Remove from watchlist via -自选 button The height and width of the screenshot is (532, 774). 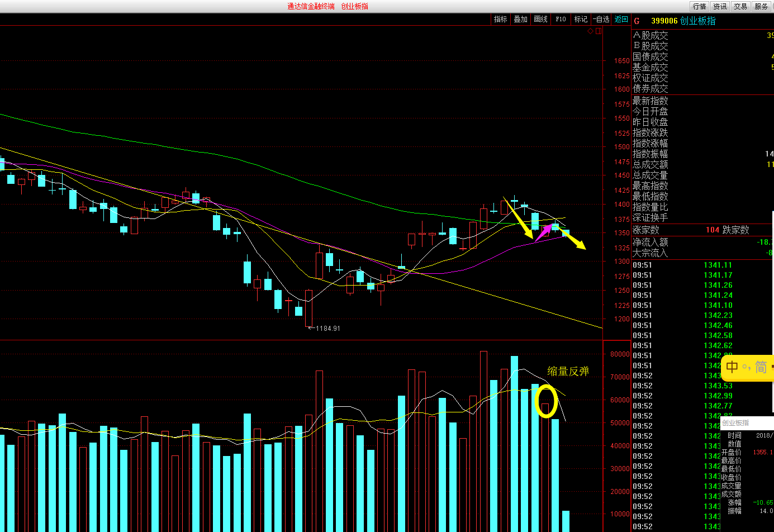click(x=601, y=19)
